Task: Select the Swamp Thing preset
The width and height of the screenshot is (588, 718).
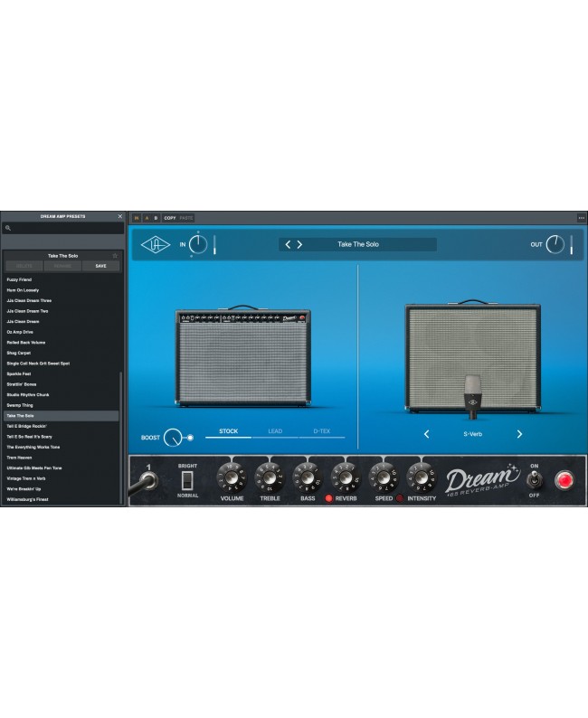Action: click(x=61, y=405)
